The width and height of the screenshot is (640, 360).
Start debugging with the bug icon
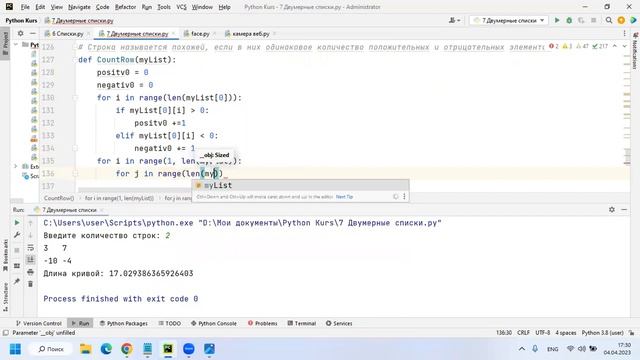click(x=569, y=20)
